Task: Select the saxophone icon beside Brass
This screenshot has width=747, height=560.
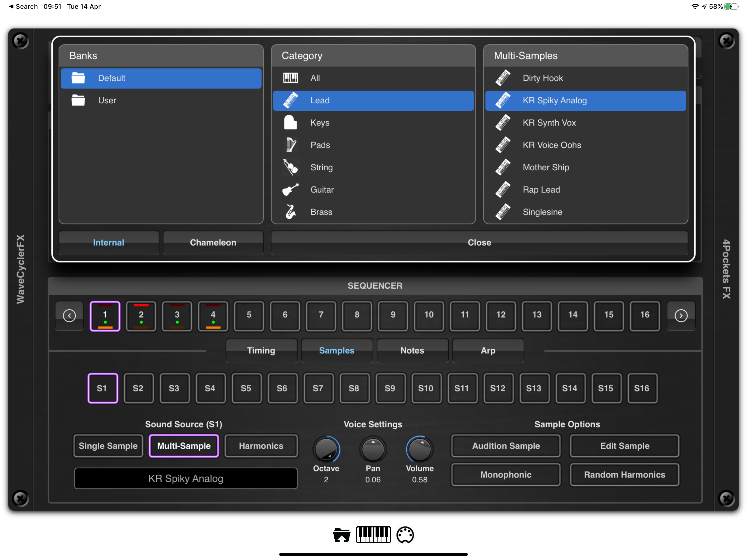Action: [x=290, y=212]
